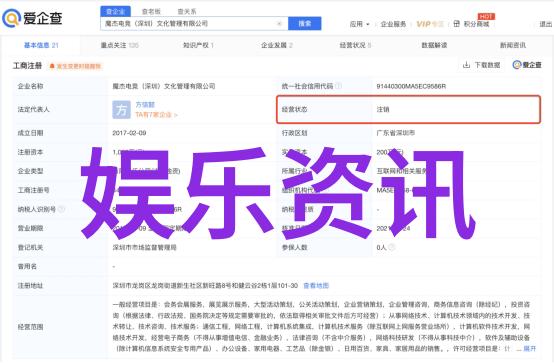Viewport: 554px width, 363px height.
Task: Switch to the 新闻资讯 tab
Action: click(513, 45)
